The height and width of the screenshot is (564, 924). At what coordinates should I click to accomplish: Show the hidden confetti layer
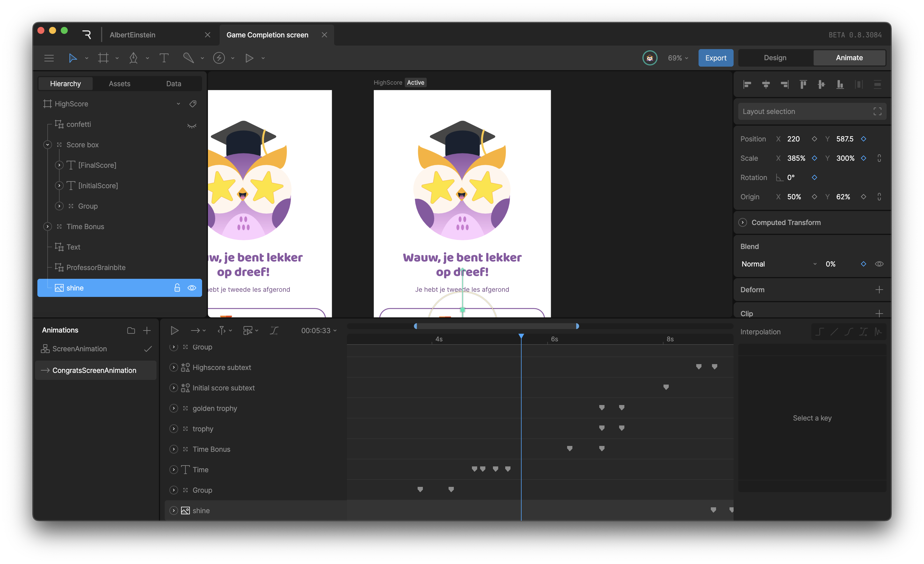pyautogui.click(x=192, y=125)
